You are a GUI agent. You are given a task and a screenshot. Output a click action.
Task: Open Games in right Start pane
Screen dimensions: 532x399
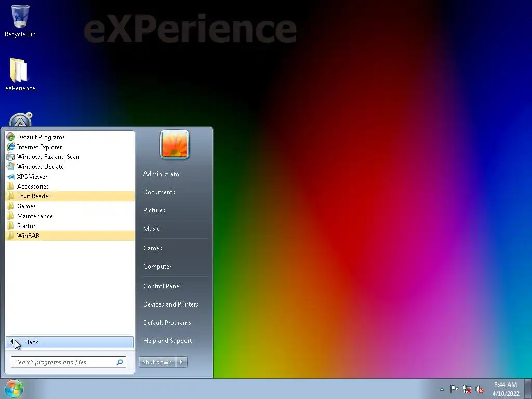coord(152,248)
